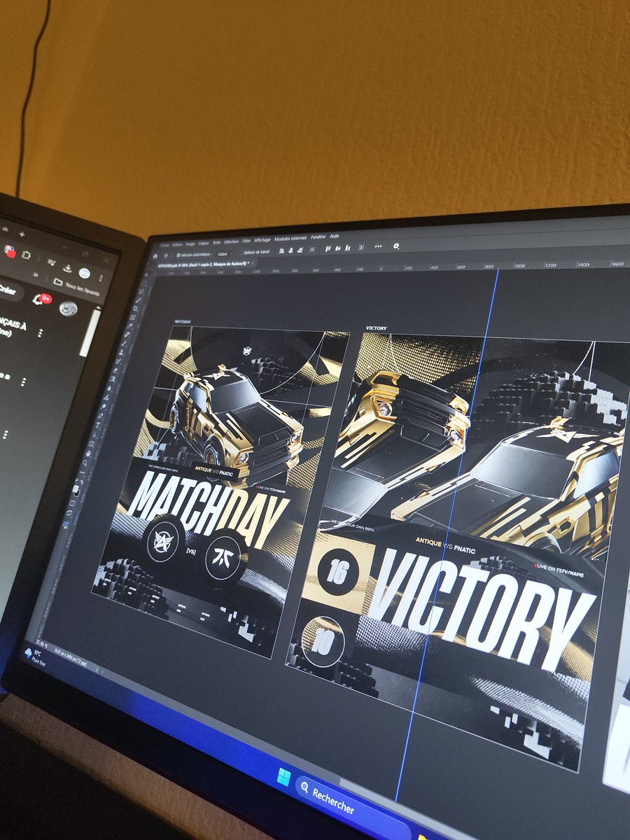Select the Crop tool in Photoshop's toolbox

[x=136, y=308]
